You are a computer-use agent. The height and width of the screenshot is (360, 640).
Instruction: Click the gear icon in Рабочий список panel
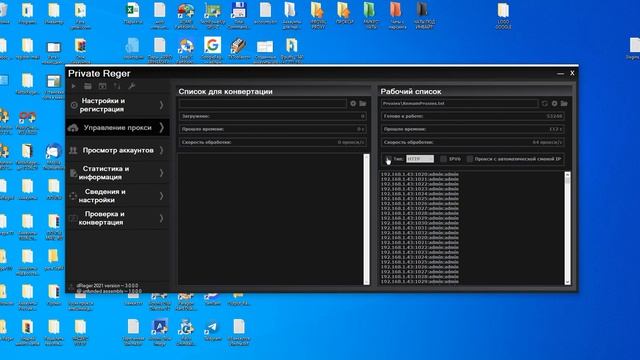pyautogui.click(x=554, y=104)
